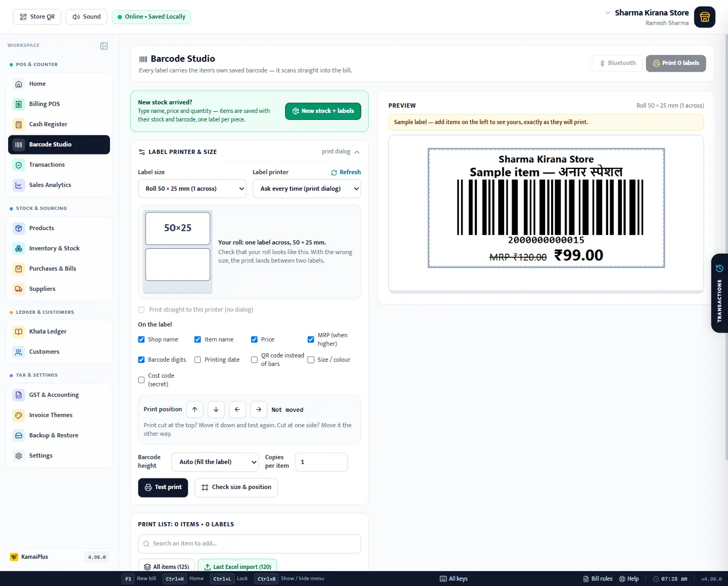Open the Transactions shield icon
The height and width of the screenshot is (586, 728).
(x=19, y=165)
